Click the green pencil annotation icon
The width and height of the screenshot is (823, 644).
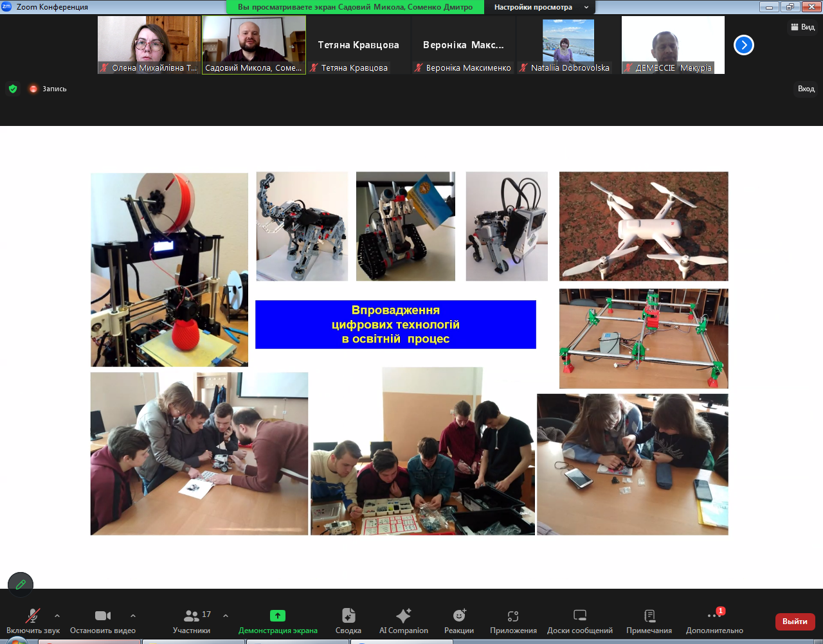coord(21,584)
